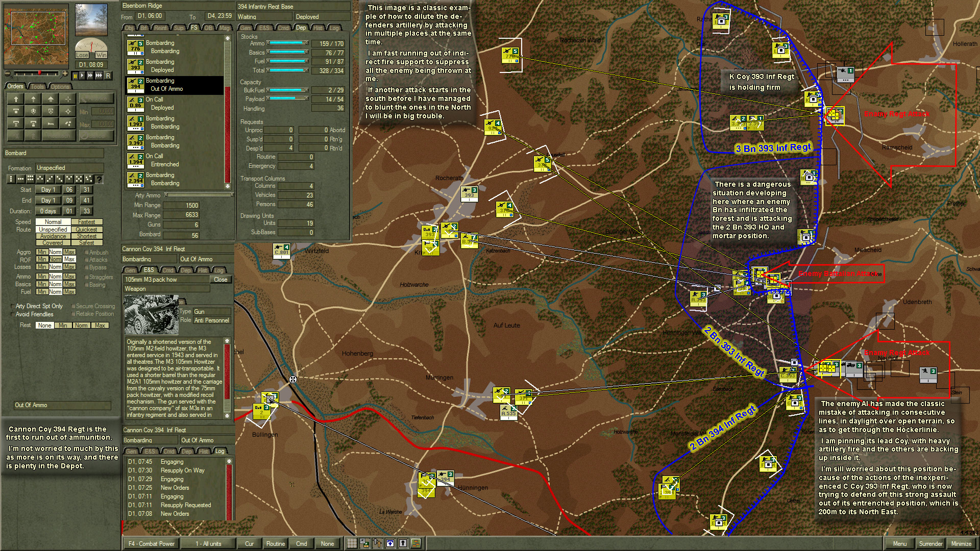Switch to the Options tab

[60, 87]
